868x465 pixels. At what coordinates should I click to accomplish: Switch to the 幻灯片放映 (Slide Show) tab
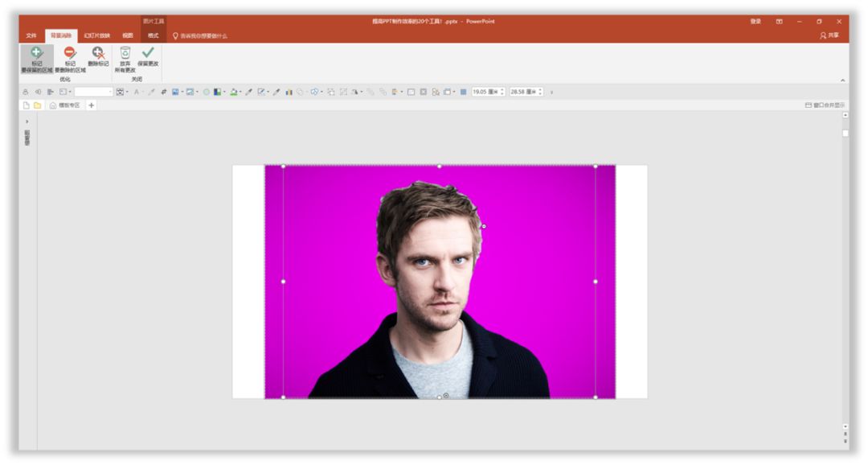tap(97, 35)
